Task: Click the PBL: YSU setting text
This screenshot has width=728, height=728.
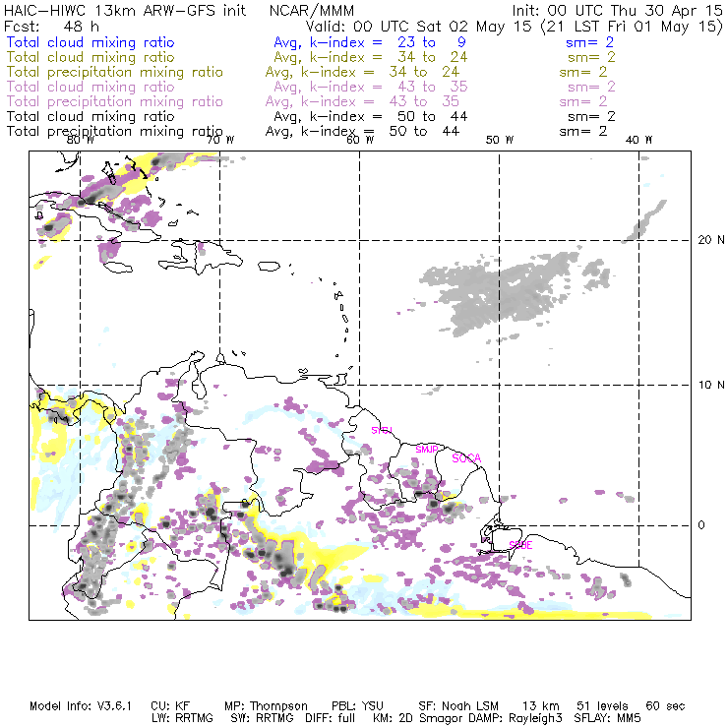Action: pyautogui.click(x=357, y=706)
